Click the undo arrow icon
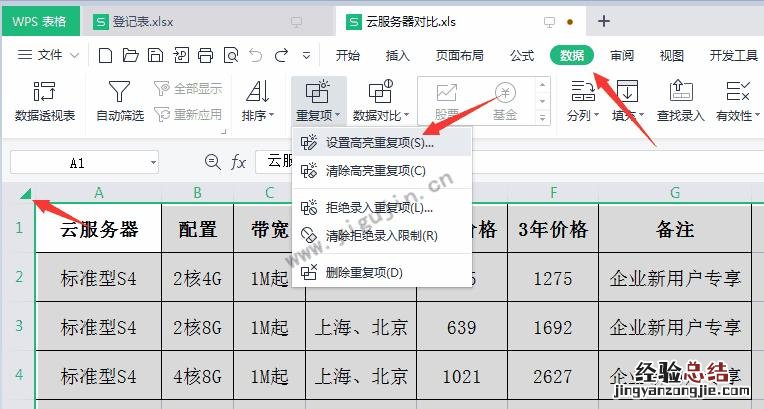Image resolution: width=764 pixels, height=409 pixels. point(255,56)
